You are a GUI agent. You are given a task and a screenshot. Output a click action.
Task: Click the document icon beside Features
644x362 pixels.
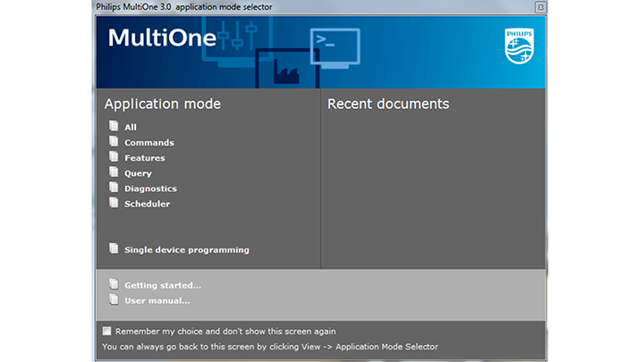pos(114,156)
